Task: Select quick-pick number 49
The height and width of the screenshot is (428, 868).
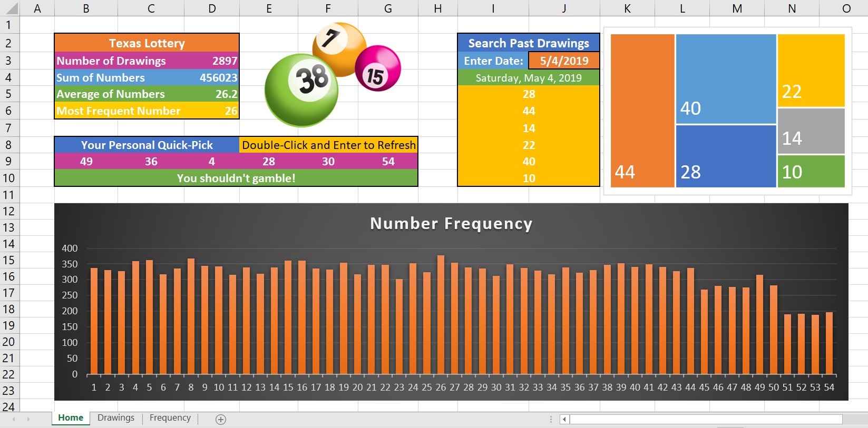Action: click(86, 161)
